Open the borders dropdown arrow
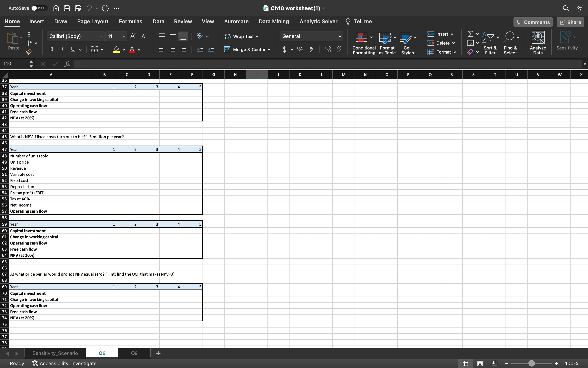588x368 pixels. [x=102, y=50]
